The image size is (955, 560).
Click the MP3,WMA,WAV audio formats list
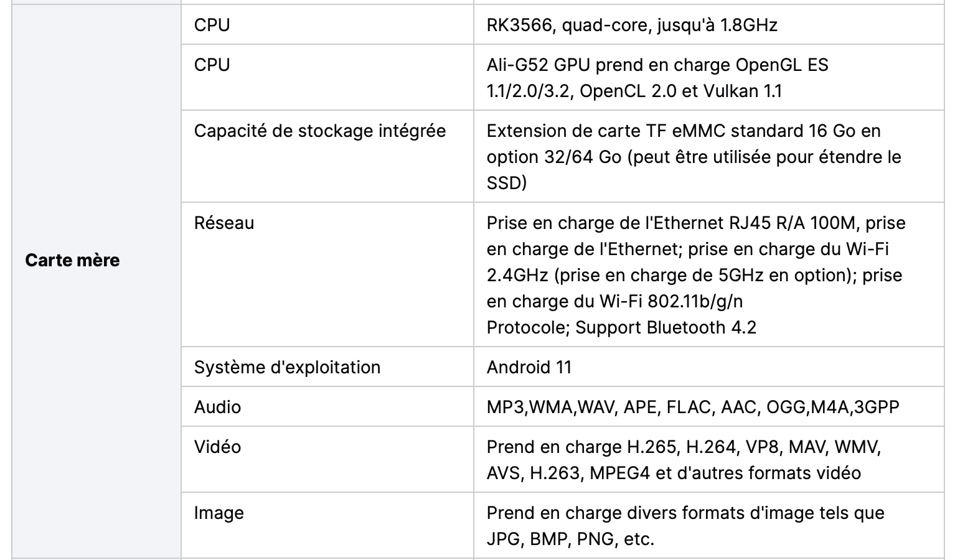(693, 407)
